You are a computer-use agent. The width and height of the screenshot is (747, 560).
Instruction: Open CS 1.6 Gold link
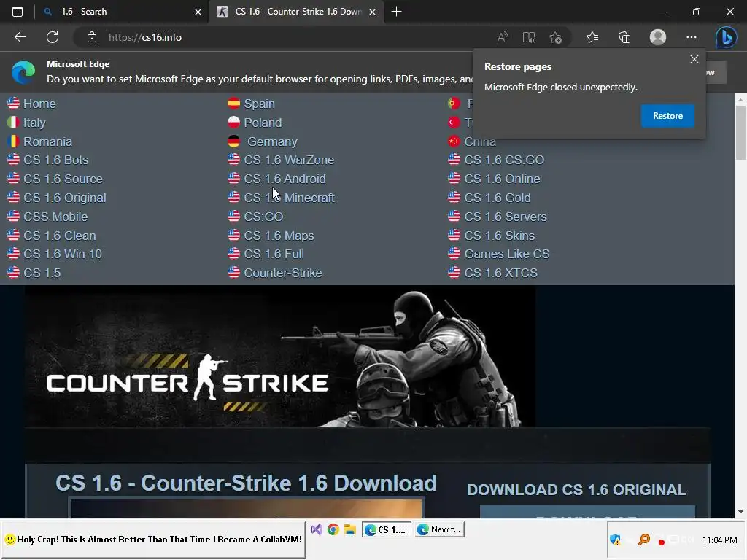tap(498, 198)
